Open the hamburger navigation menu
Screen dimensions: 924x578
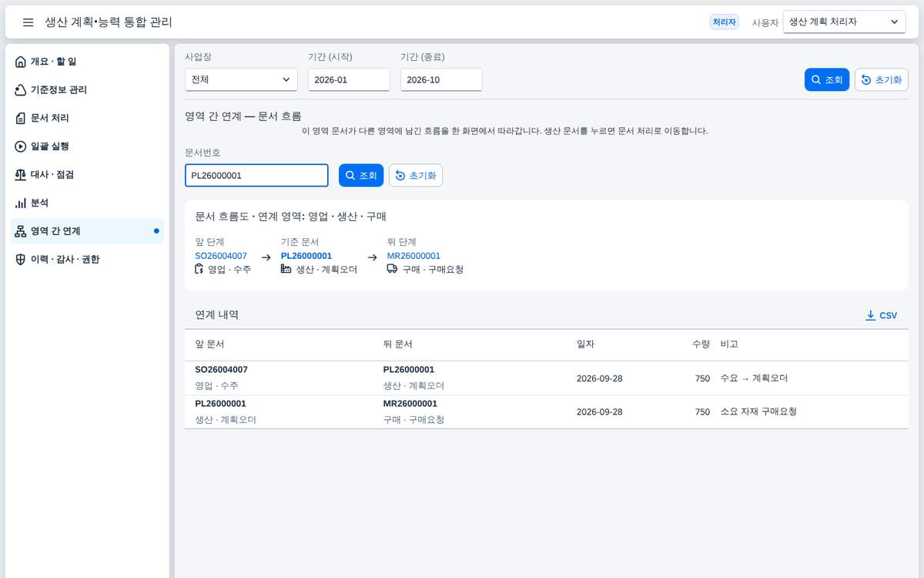pyautogui.click(x=28, y=22)
